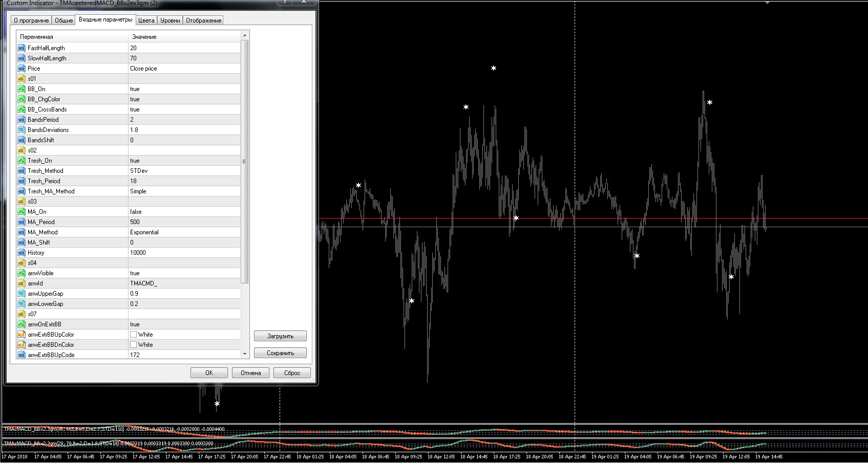868x463 pixels.
Task: Click the Tresh_MA_Method parameter icon
Action: [x=22, y=191]
